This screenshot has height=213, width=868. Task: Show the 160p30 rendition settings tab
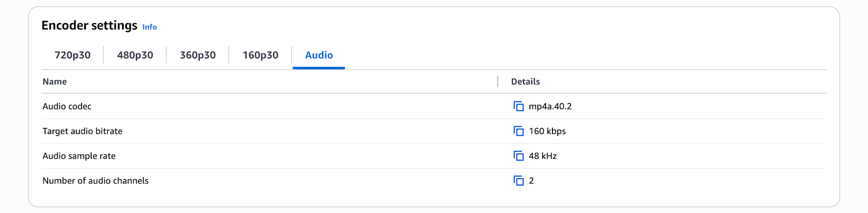tap(260, 55)
